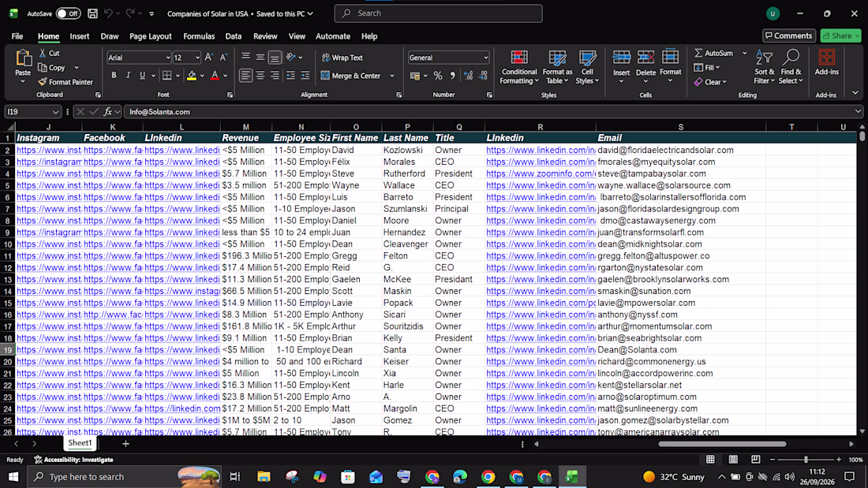Open Sort & Filter options
The width and height of the screenshot is (868, 488).
pyautogui.click(x=764, y=68)
